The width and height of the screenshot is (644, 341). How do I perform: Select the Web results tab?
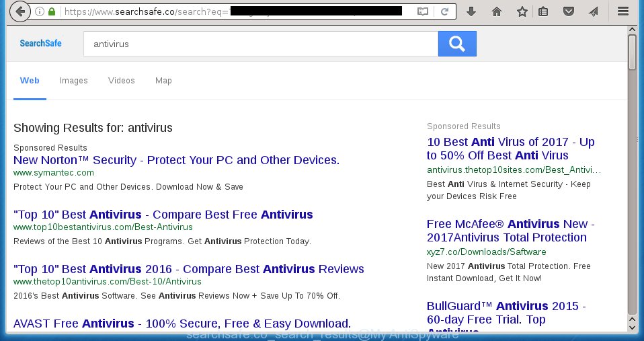tap(30, 81)
